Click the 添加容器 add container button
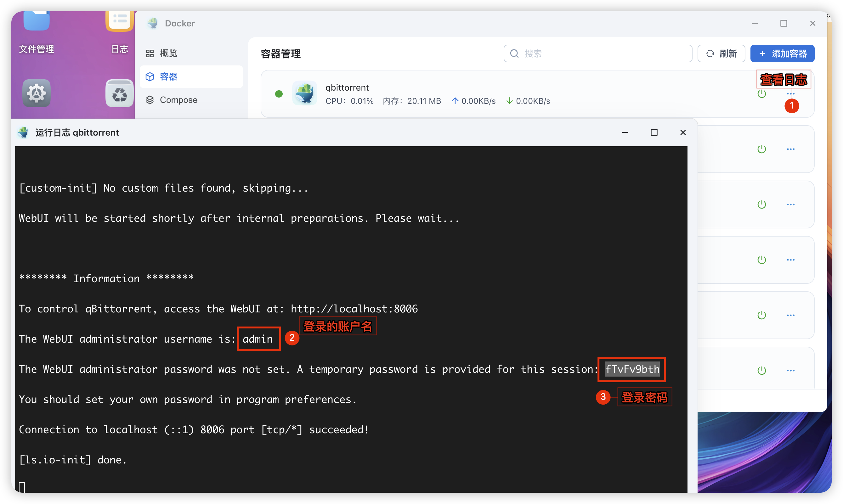Viewport: 843px width, 504px height. point(782,53)
